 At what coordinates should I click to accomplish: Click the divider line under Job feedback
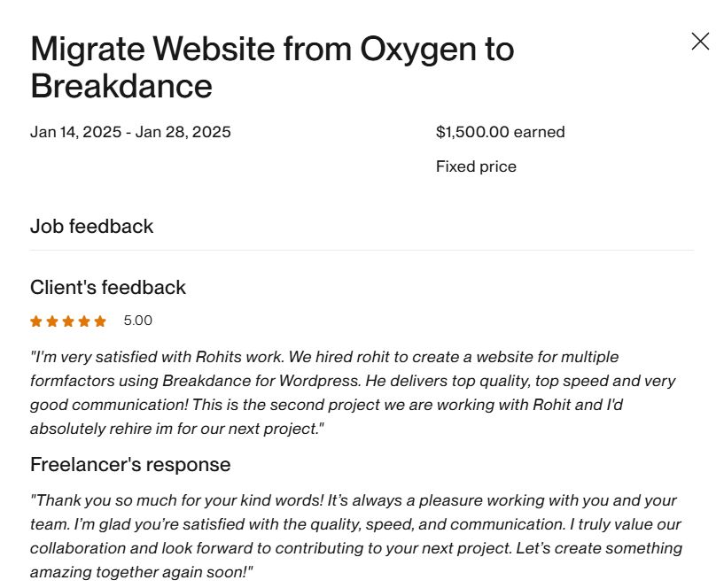[x=362, y=250]
